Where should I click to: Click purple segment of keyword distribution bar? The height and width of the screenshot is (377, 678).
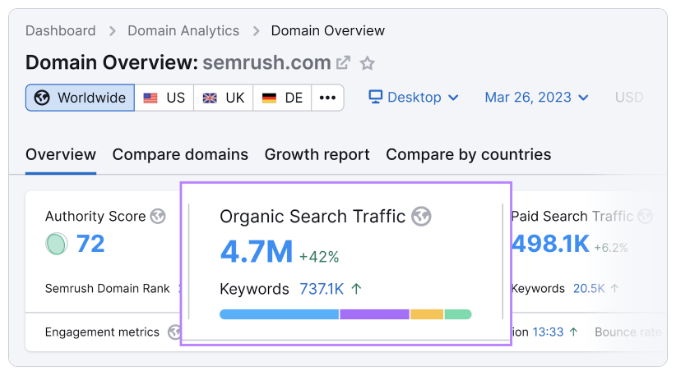point(374,314)
